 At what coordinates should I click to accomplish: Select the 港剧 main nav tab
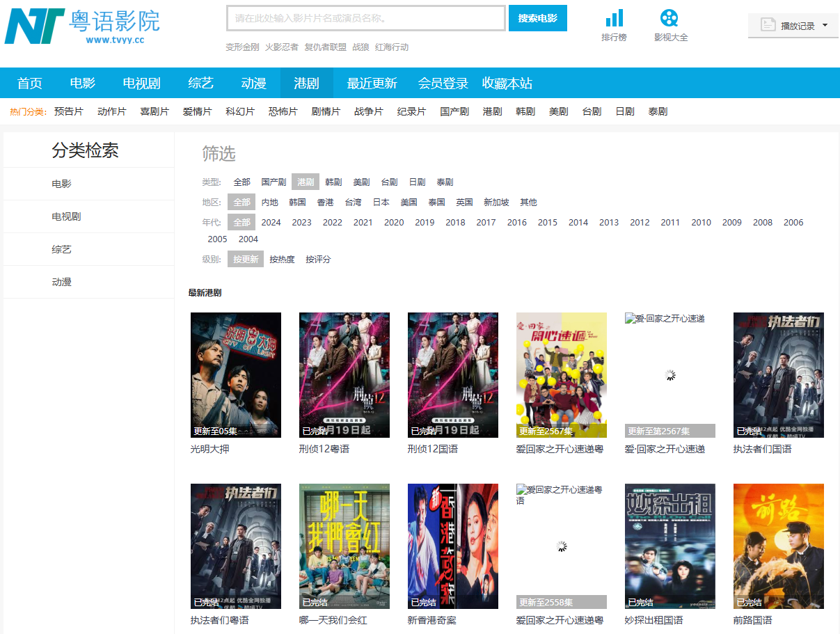click(307, 84)
